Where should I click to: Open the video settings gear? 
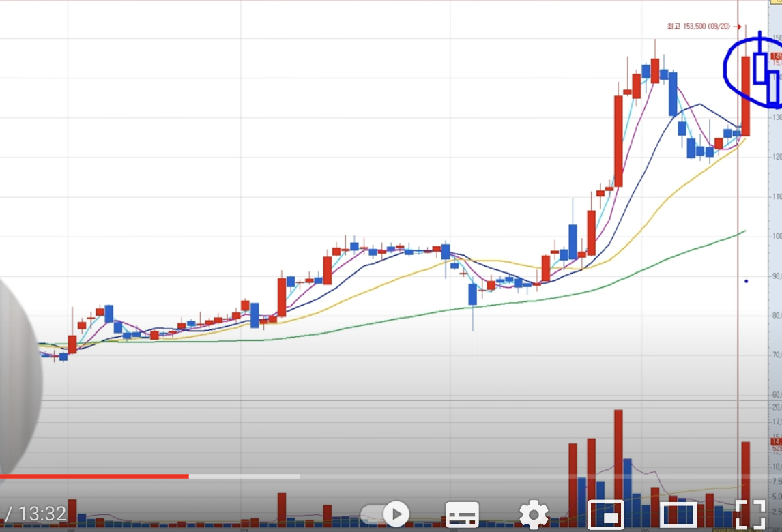coord(534,514)
